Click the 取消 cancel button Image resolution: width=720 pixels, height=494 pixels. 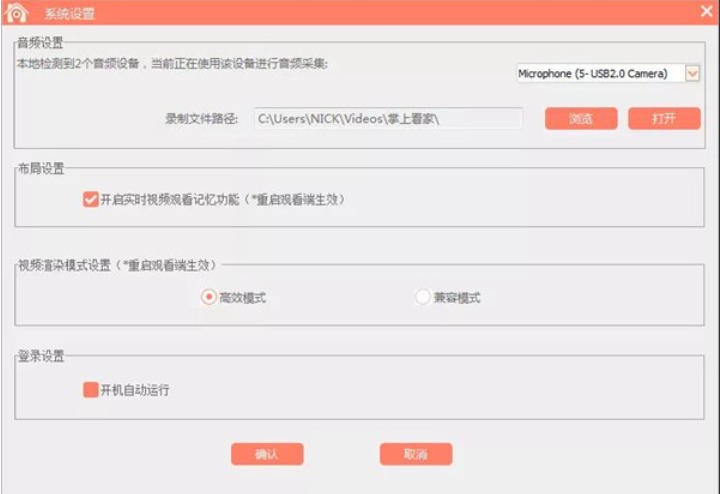pyautogui.click(x=416, y=454)
